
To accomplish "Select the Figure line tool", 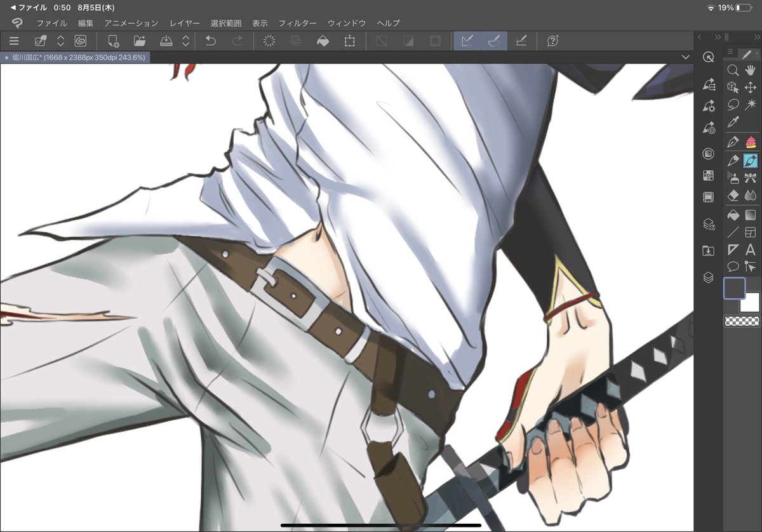I will coord(733,232).
